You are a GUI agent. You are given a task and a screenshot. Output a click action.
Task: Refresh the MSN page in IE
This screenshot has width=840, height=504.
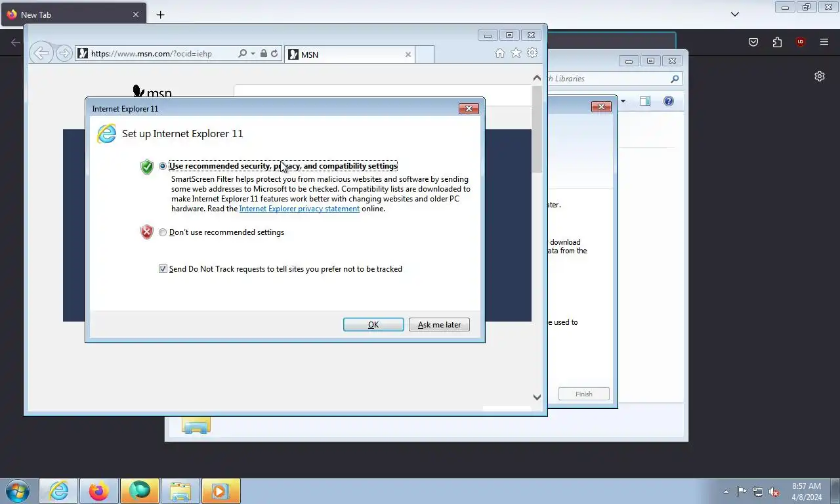tap(274, 54)
